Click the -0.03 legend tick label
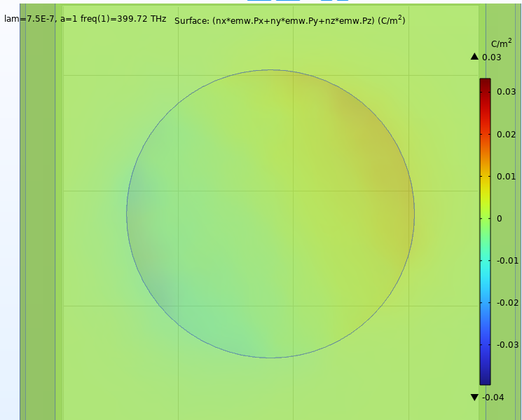This screenshot has width=522, height=420. click(507, 344)
